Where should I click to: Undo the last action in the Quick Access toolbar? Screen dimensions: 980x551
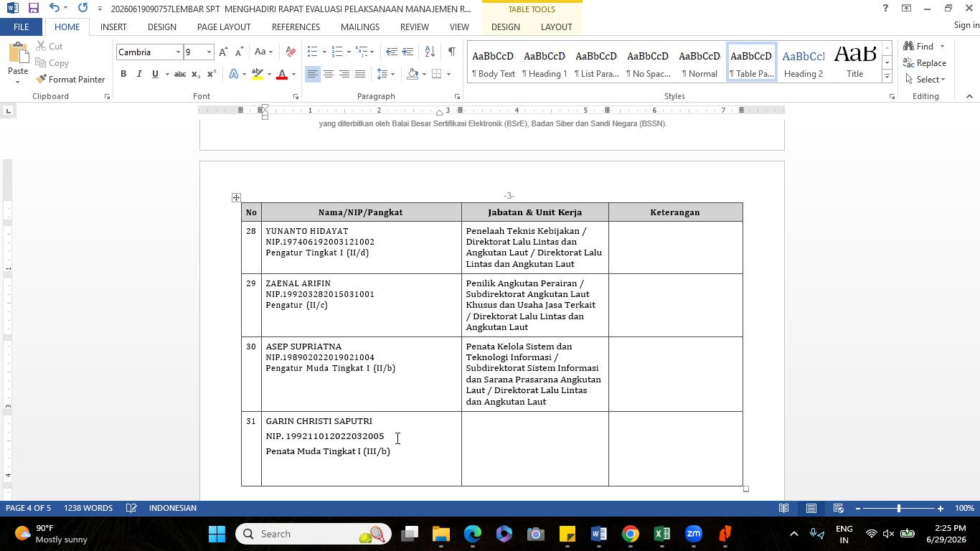pyautogui.click(x=55, y=9)
